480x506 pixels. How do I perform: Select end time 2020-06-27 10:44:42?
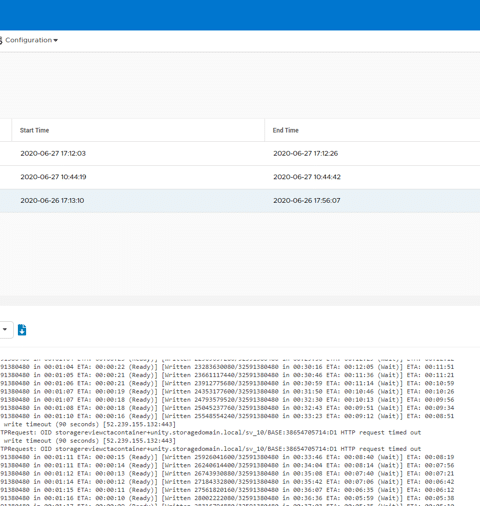click(307, 177)
